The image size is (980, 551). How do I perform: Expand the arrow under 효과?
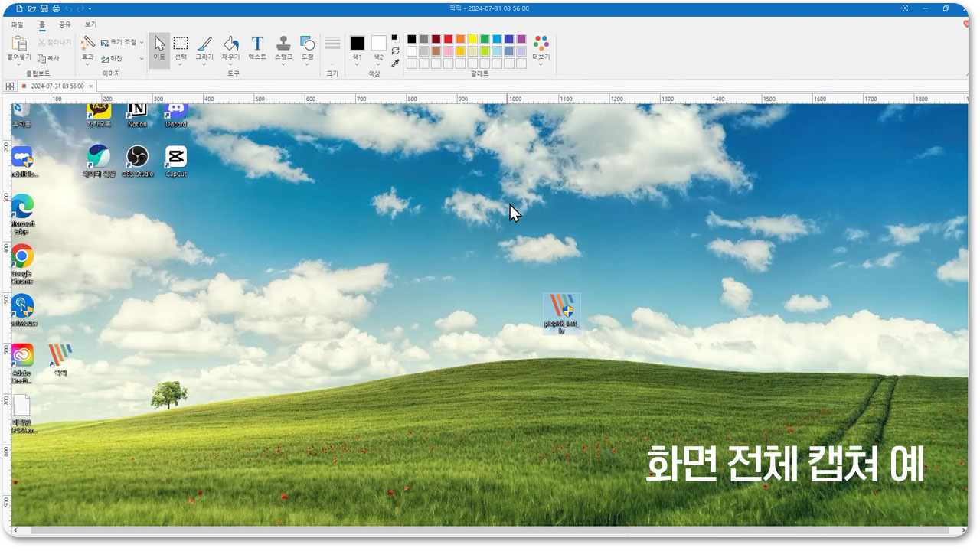[88, 64]
